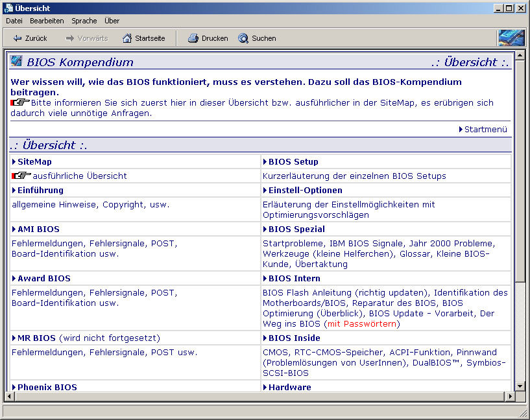The image size is (530, 420).
Task: Click the Drucken printer icon
Action: pos(193,38)
